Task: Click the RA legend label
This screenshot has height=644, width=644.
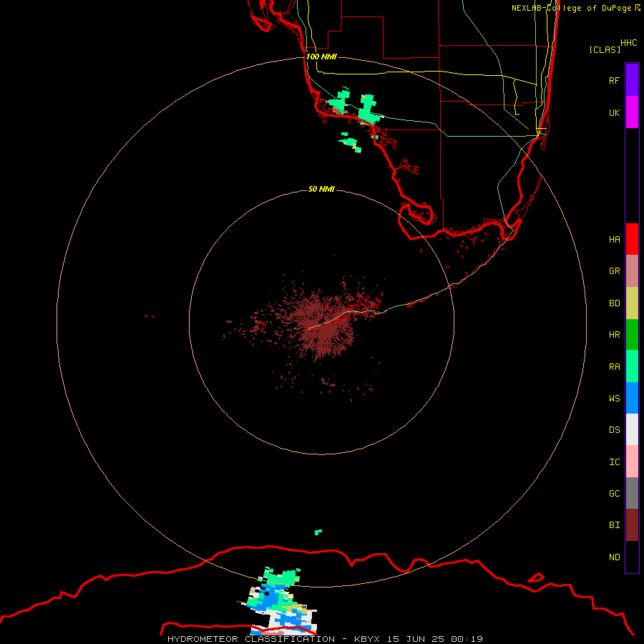Action: click(x=614, y=367)
